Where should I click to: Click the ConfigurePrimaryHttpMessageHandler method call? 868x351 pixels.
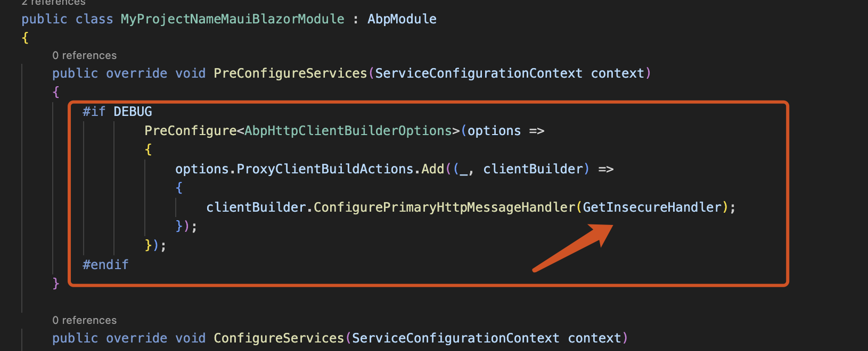pos(444,207)
